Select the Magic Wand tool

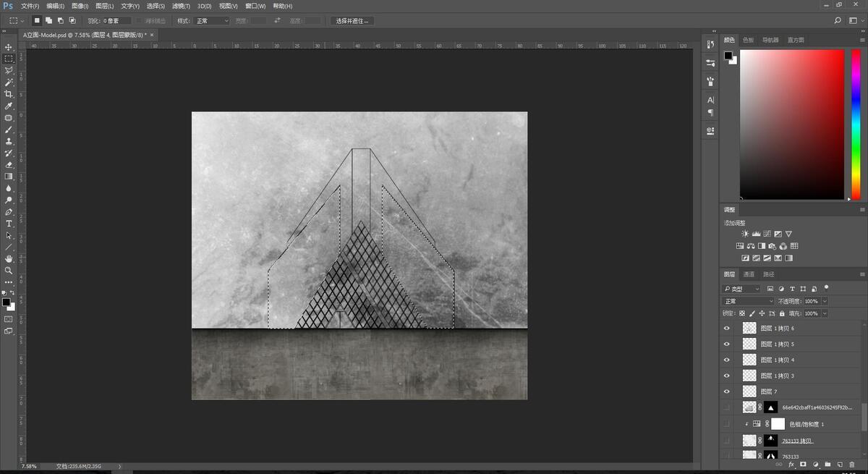9,82
